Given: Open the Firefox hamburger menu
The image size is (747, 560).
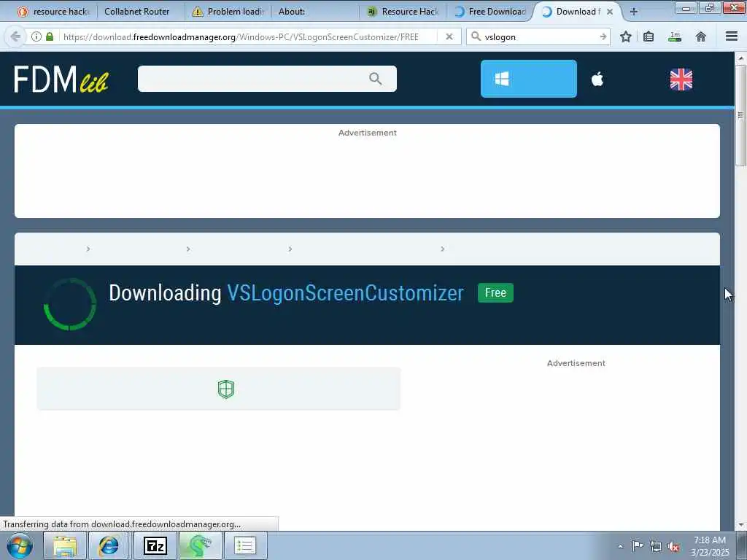Looking at the screenshot, I should [732, 36].
